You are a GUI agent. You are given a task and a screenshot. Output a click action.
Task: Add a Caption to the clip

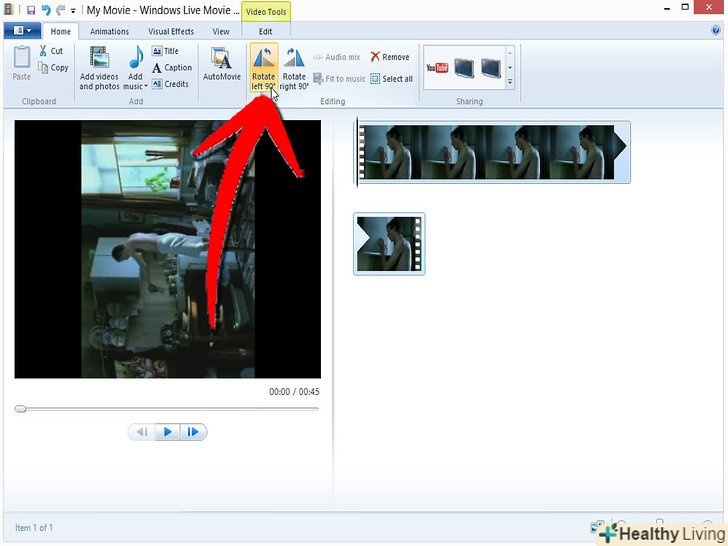tap(172, 68)
